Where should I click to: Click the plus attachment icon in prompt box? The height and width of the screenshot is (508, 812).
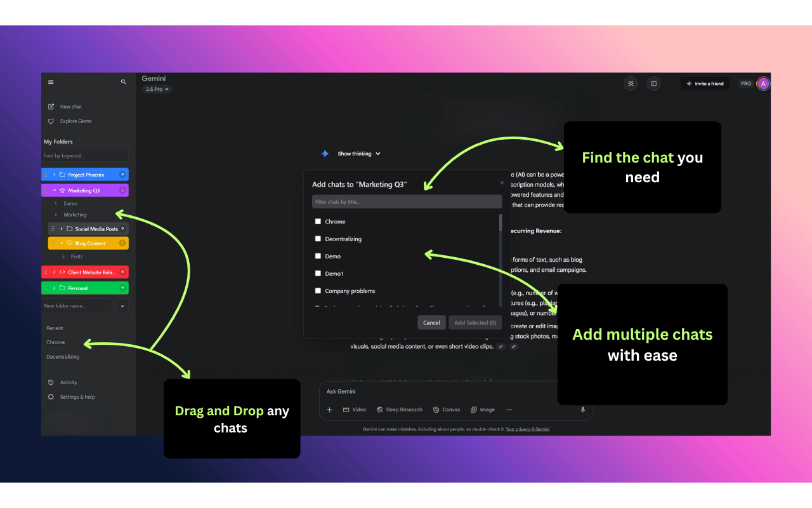tap(329, 410)
